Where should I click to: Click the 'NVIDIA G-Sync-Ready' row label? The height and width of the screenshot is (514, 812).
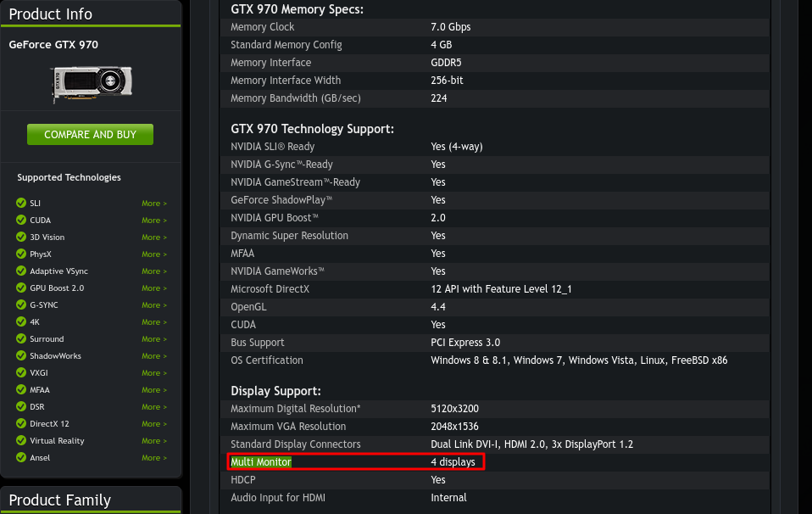tap(281, 165)
